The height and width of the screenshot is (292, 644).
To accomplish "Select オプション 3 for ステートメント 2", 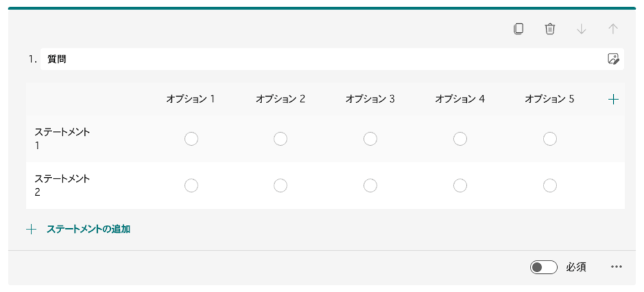I will pyautogui.click(x=370, y=185).
